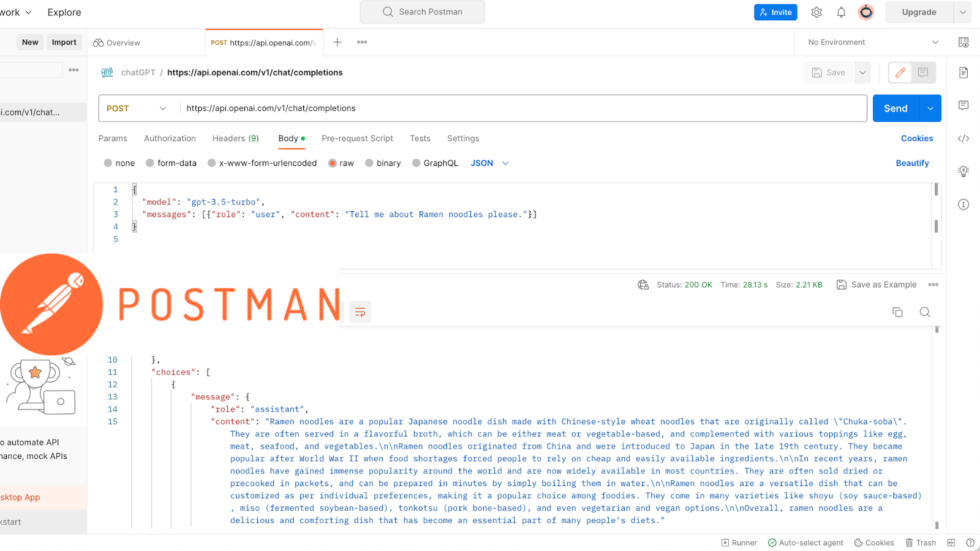Viewport: 980px width, 551px height.
Task: Click the New button
Action: 30,42
